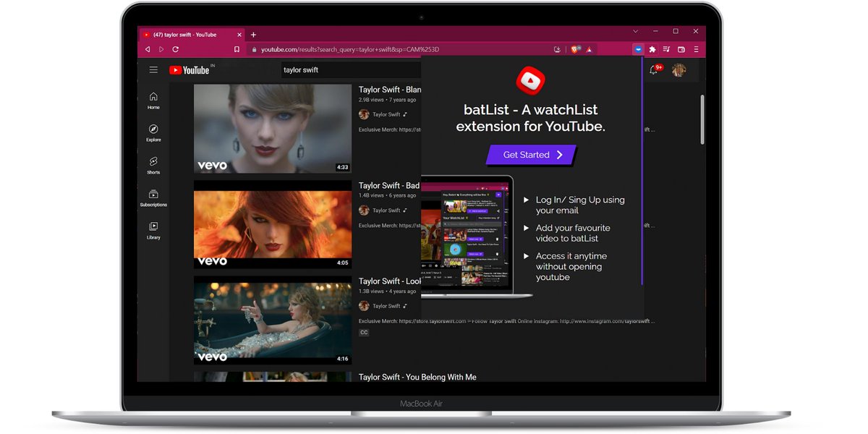Image resolution: width=868 pixels, height=434 pixels.
Task: Click the Brave Rewards triangle icon
Action: [589, 49]
